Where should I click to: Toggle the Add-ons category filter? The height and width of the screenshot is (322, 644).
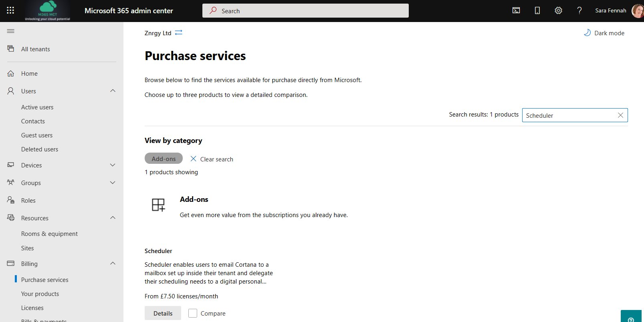tap(164, 159)
